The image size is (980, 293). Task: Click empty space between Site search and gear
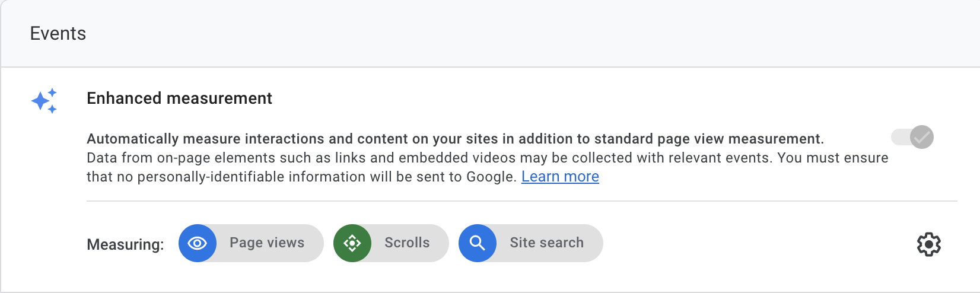point(759,243)
